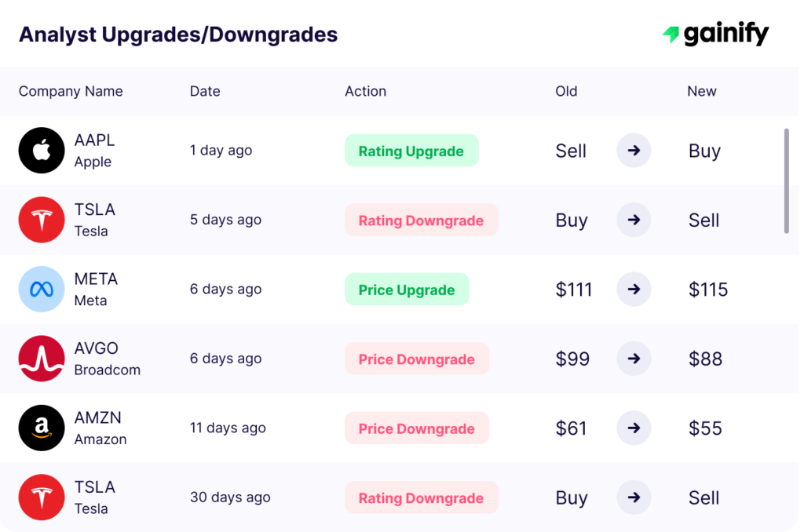Click the gainify arrow logo
804x532 pixels.
[x=671, y=33]
